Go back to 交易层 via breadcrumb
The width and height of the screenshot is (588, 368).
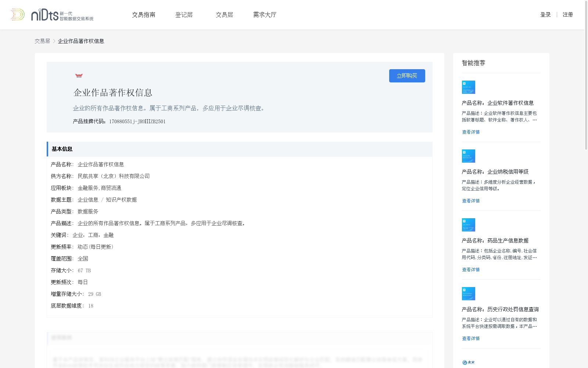click(x=42, y=41)
